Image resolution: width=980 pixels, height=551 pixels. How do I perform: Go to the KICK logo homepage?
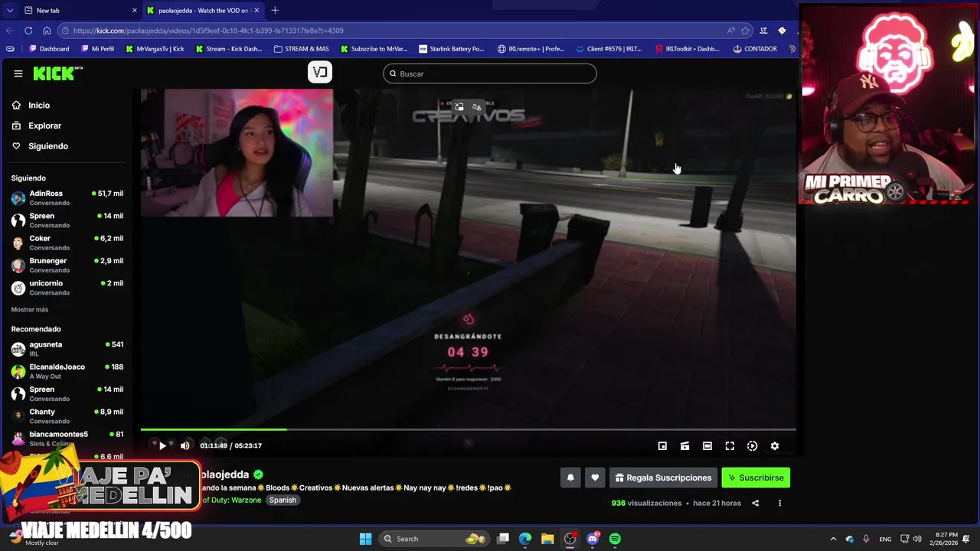click(x=58, y=73)
